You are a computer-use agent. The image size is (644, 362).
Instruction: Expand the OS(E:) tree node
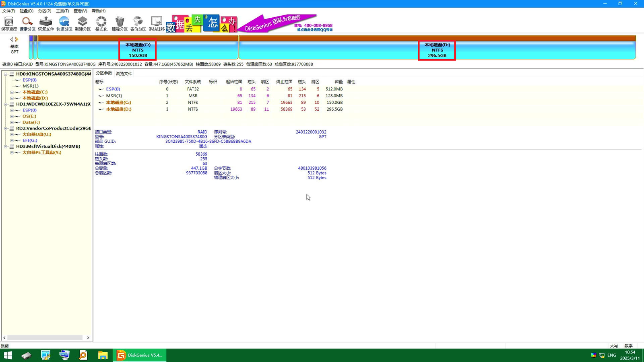click(12, 116)
